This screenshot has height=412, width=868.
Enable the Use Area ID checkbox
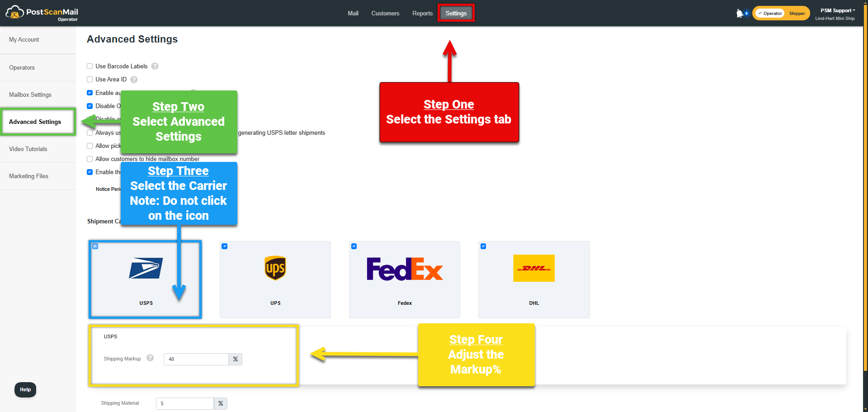click(x=90, y=79)
